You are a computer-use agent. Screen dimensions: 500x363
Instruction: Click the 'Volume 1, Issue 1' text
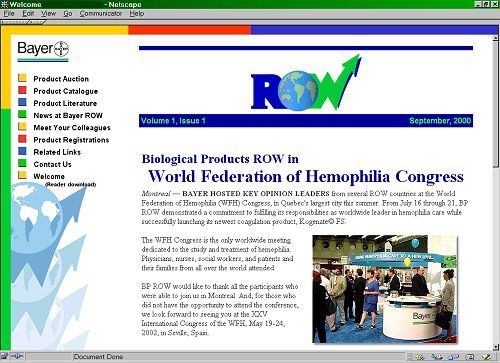(x=173, y=121)
